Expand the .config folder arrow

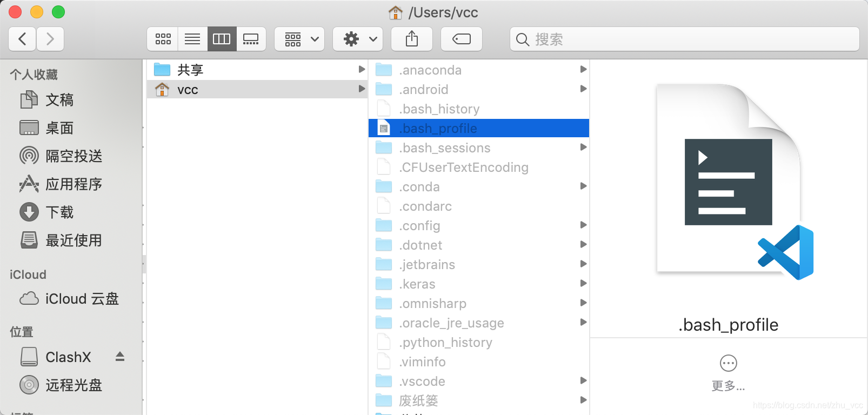[x=583, y=225]
